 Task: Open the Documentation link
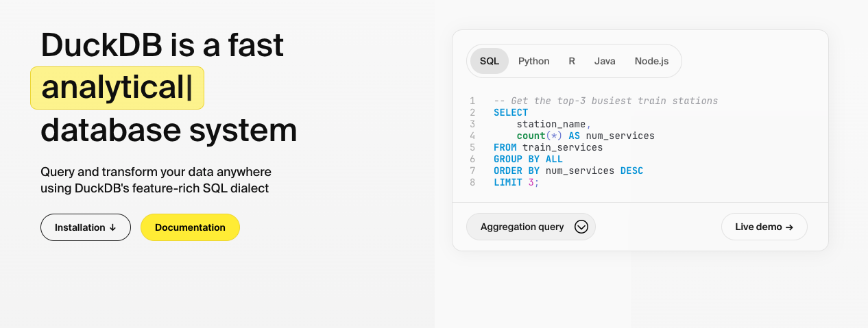tap(190, 227)
